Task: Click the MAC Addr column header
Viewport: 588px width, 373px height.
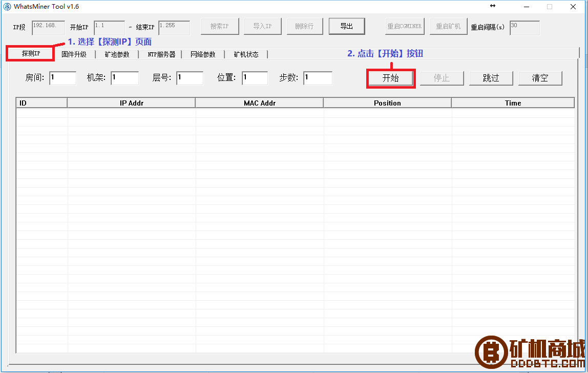Action: (x=260, y=103)
